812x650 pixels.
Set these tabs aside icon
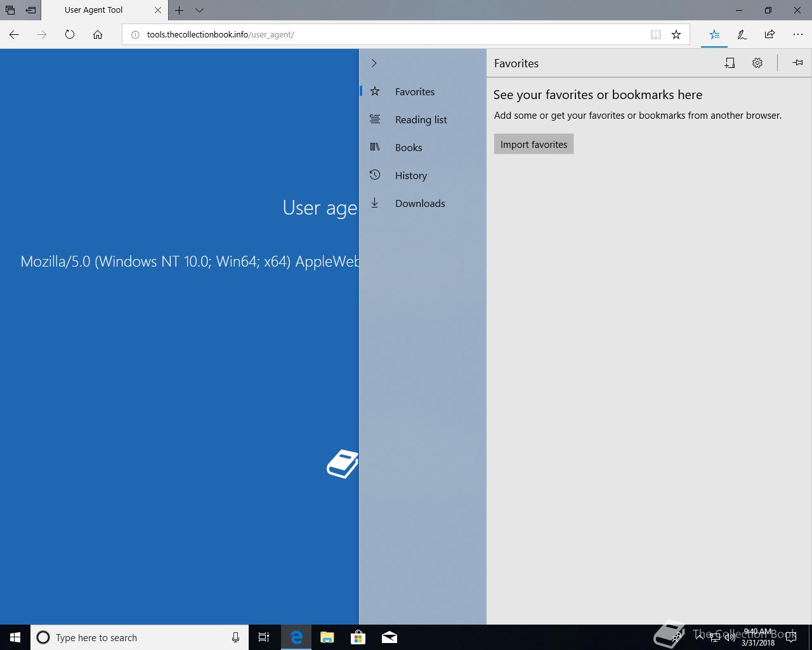pyautogui.click(x=30, y=10)
